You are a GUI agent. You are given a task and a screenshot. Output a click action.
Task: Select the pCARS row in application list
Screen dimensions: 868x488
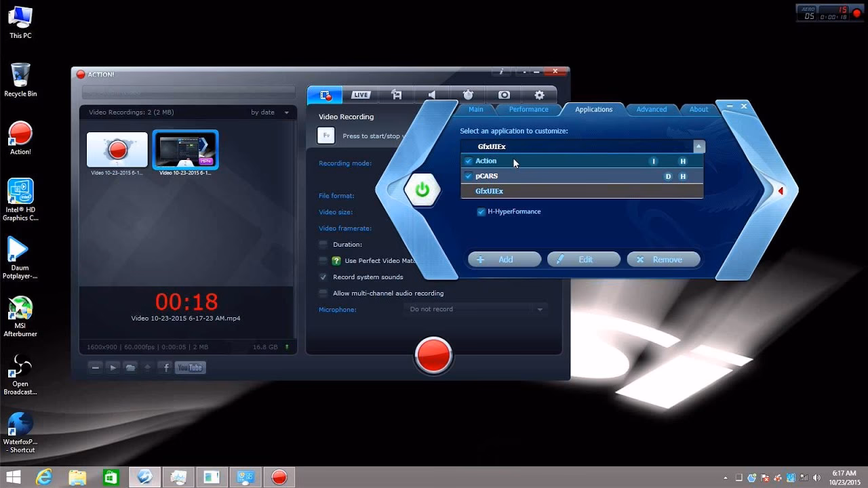point(582,176)
